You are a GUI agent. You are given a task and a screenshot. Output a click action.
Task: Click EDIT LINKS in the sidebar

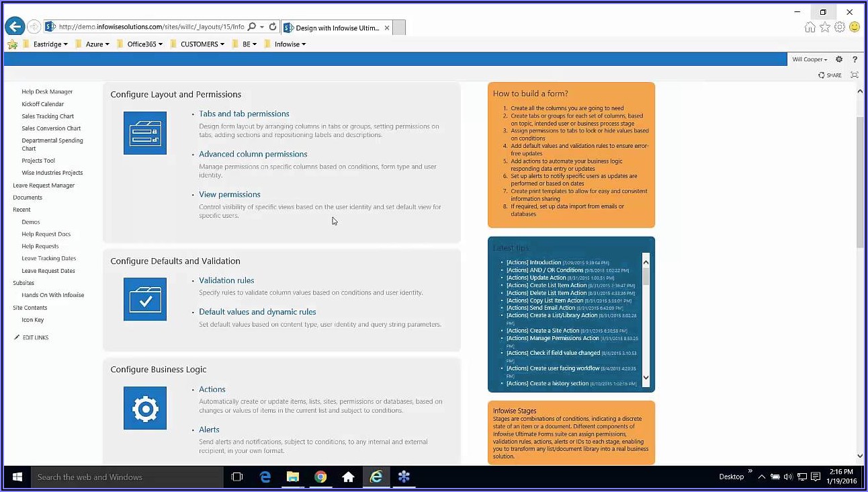(x=35, y=337)
